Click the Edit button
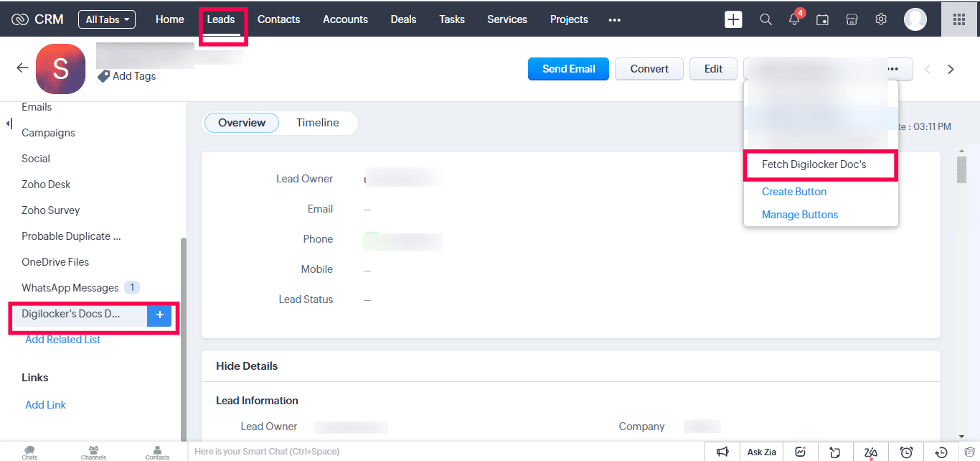 [x=713, y=69]
